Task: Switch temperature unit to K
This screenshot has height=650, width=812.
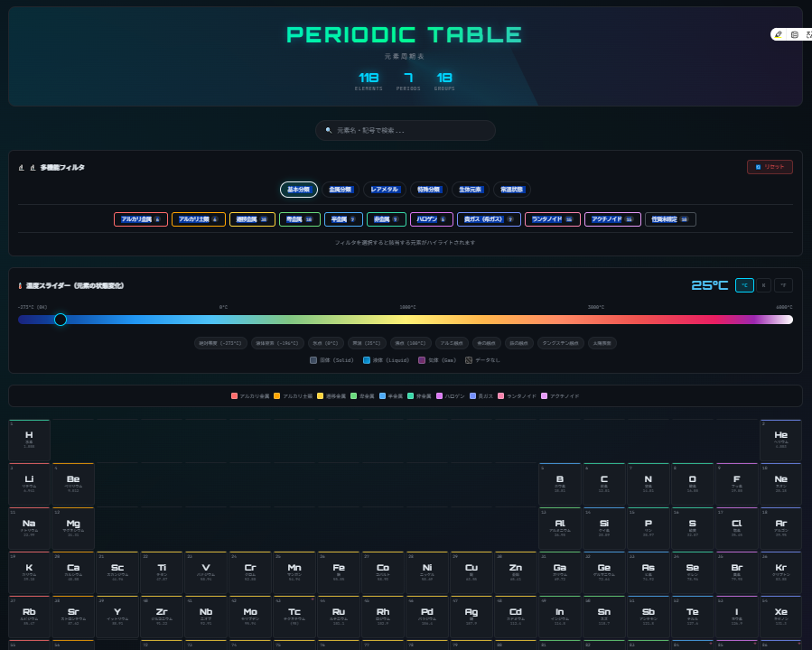Action: [763, 285]
